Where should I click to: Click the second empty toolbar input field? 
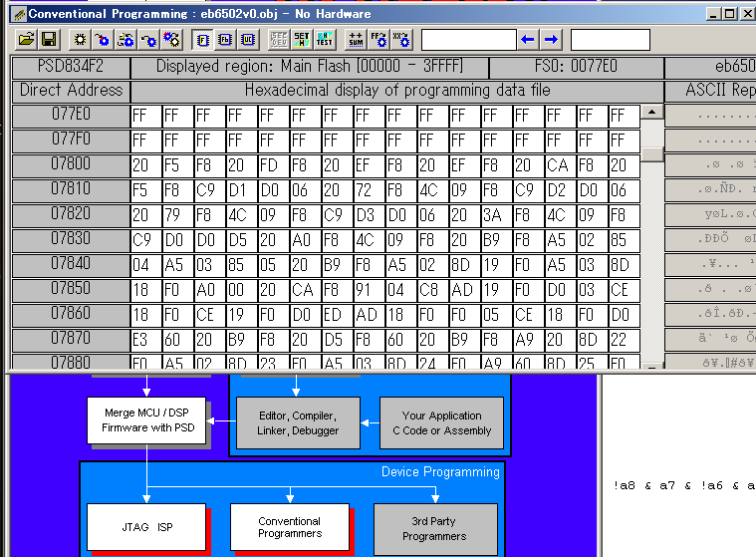click(x=610, y=40)
